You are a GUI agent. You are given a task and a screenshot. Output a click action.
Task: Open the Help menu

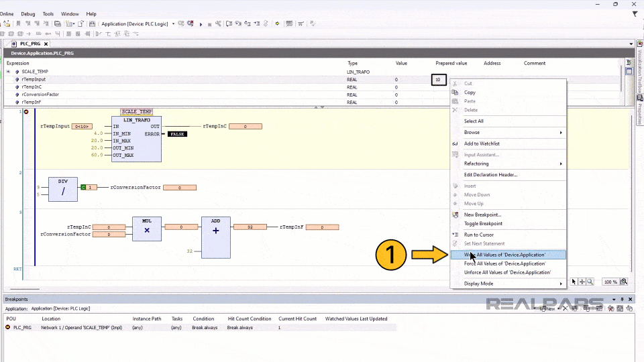(91, 14)
